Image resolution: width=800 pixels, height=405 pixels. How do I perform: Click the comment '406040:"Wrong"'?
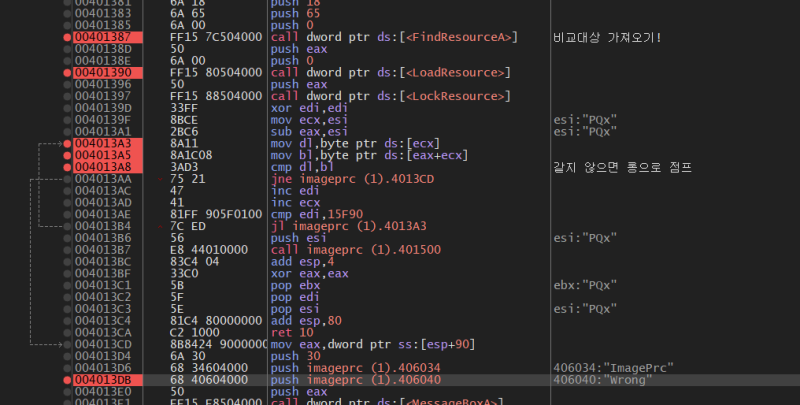click(603, 380)
